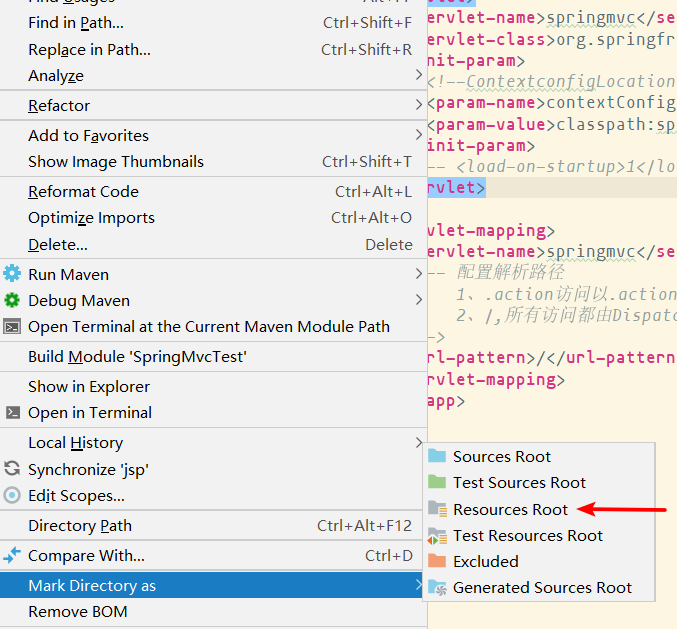677x629 pixels.
Task: Click the terminal icon beside Open Terminal at Maven Module Path
Action: (x=12, y=326)
